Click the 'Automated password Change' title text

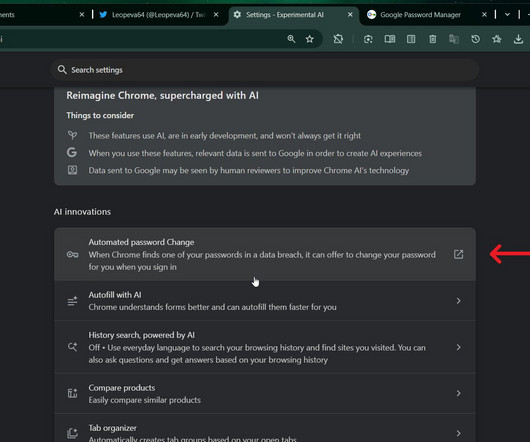point(141,242)
